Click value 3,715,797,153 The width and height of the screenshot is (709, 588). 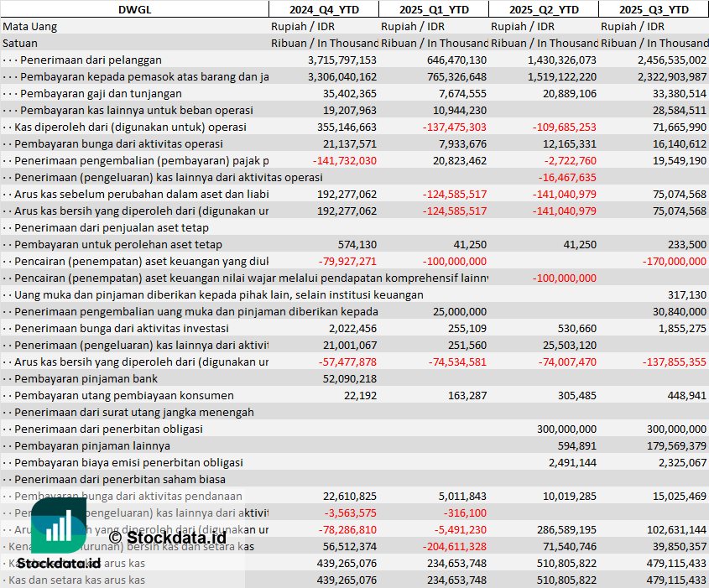pyautogui.click(x=342, y=60)
